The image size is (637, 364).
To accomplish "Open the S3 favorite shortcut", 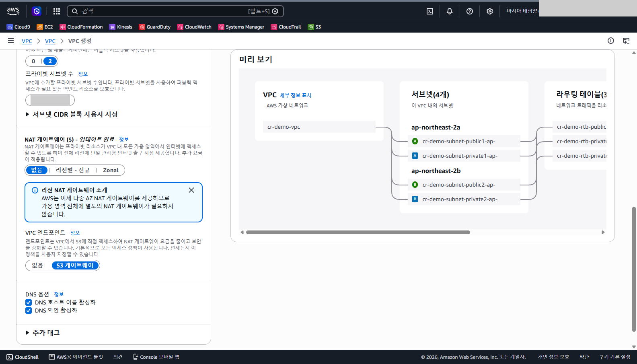I will (x=314, y=27).
